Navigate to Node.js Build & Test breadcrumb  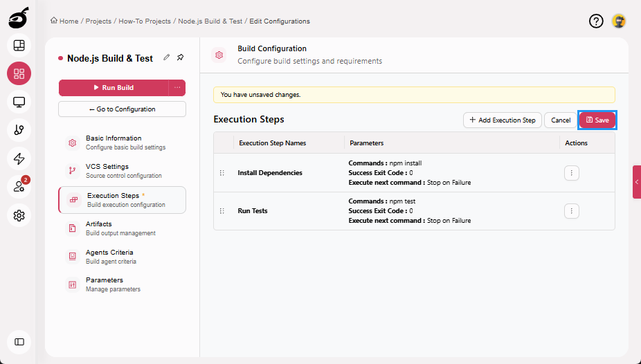pyautogui.click(x=210, y=21)
